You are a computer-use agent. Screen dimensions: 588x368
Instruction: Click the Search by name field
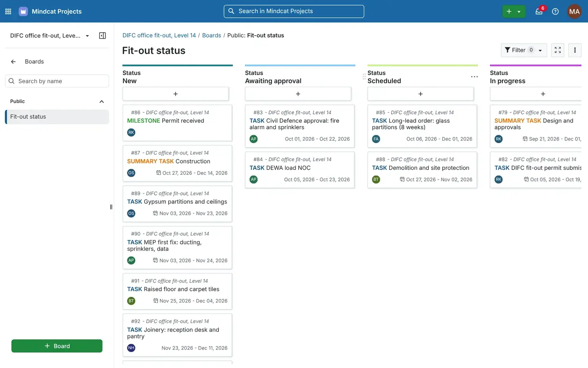coord(57,81)
